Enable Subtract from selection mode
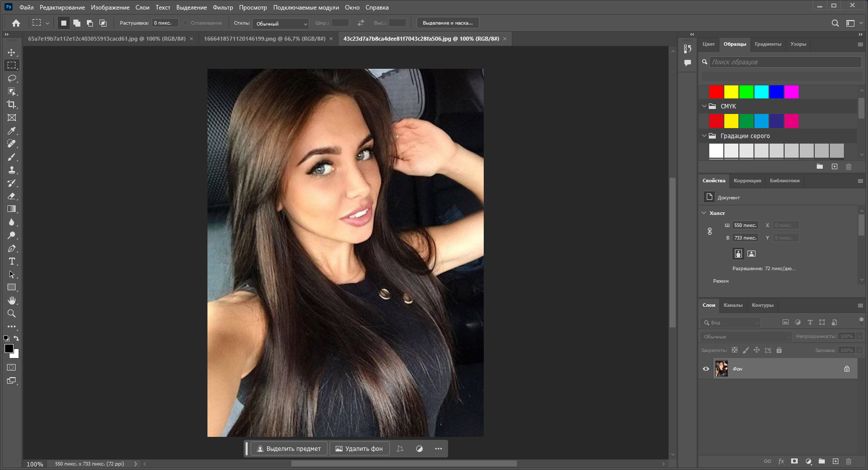Screen dimensions: 868x470 point(90,23)
